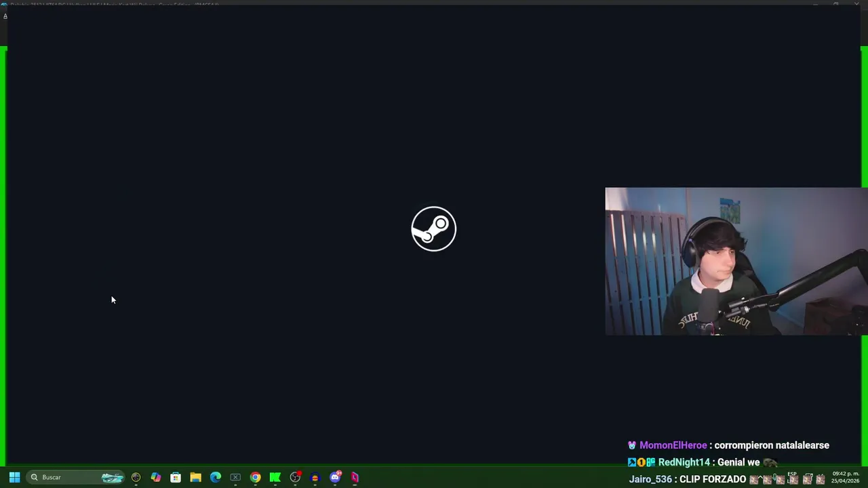
Task: Open the pink app icon beside Discord
Action: [355, 477]
